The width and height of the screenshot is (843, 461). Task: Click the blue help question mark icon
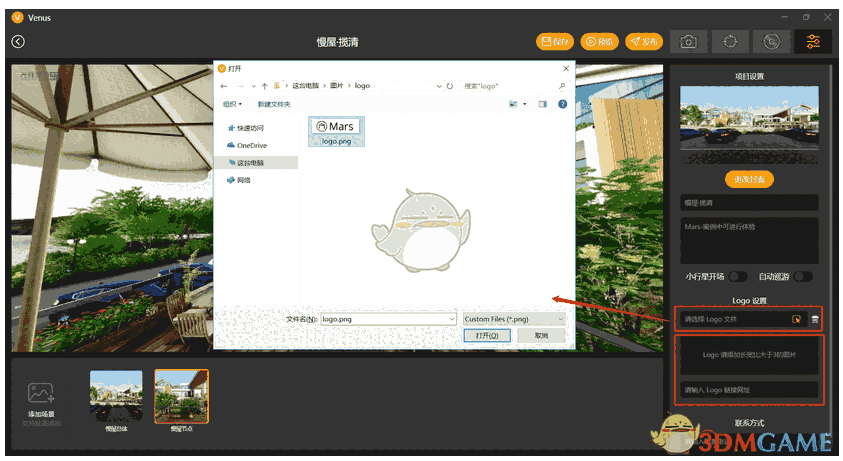[x=562, y=104]
